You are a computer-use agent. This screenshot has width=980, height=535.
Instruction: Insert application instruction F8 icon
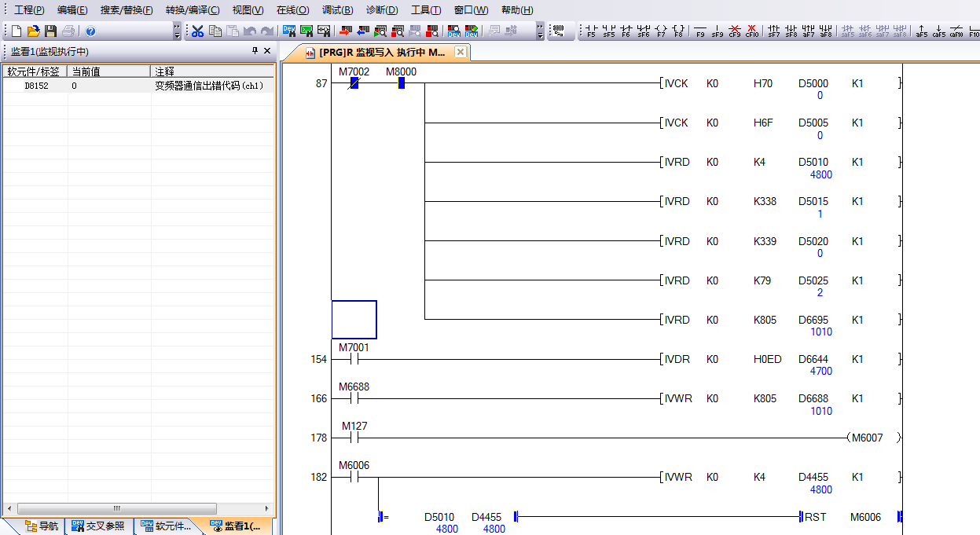coord(677,31)
